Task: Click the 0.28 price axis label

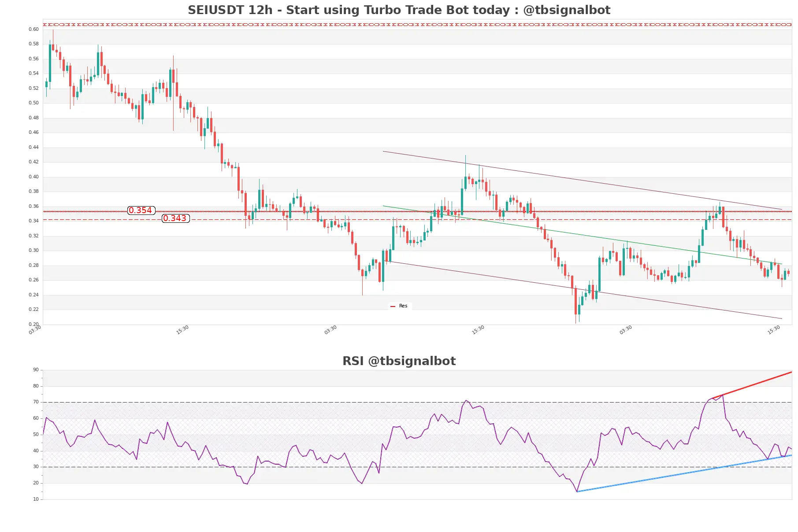Action: [33, 265]
